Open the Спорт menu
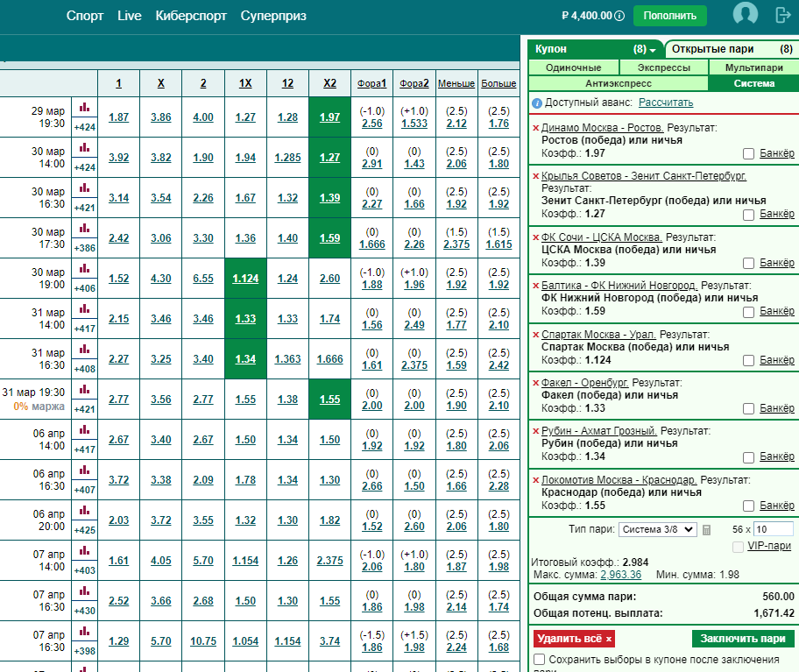 point(85,16)
